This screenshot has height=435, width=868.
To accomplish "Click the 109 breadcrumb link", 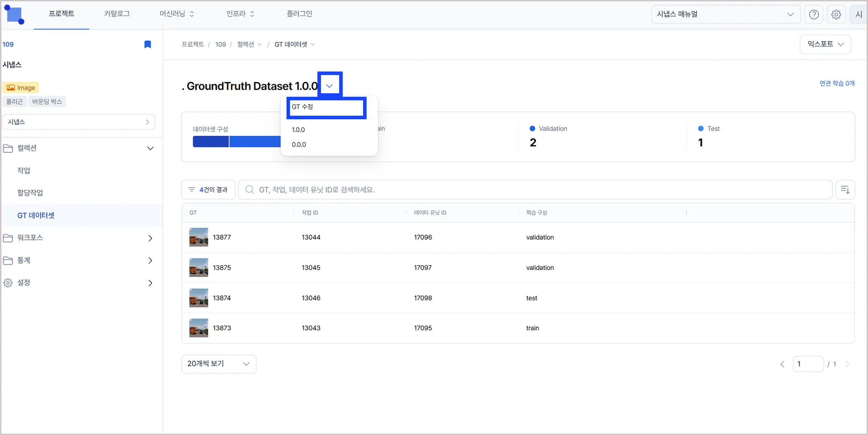I will [220, 44].
